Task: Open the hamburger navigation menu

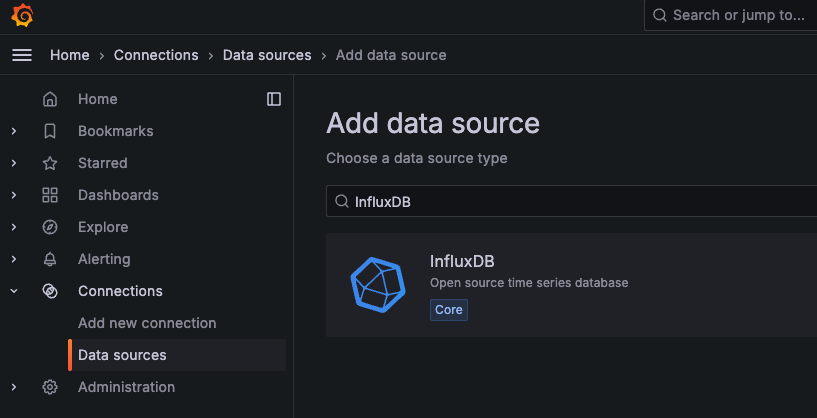Action: pos(22,55)
